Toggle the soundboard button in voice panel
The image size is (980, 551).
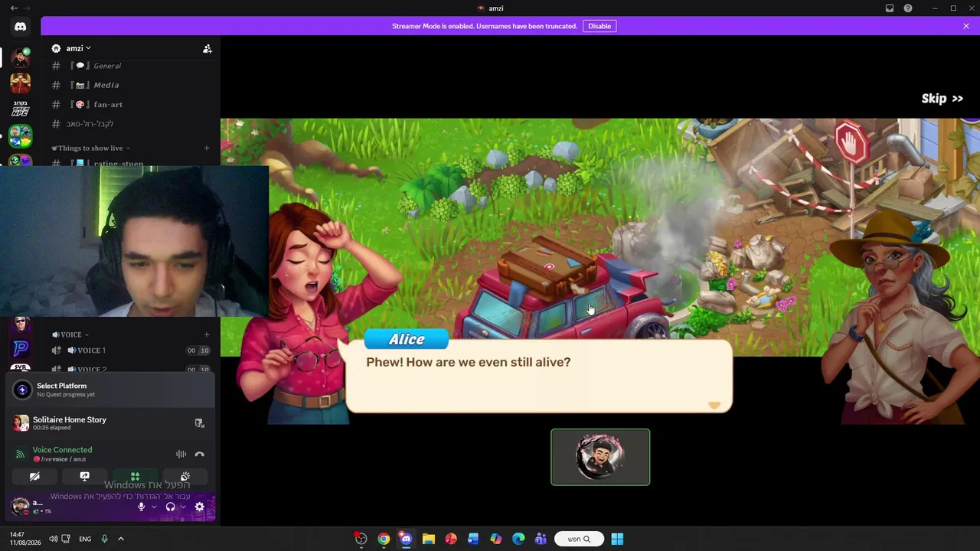tap(185, 477)
